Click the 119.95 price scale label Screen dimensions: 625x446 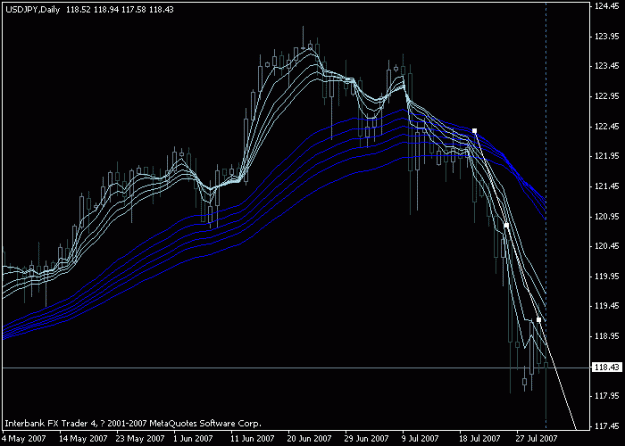[x=606, y=276]
